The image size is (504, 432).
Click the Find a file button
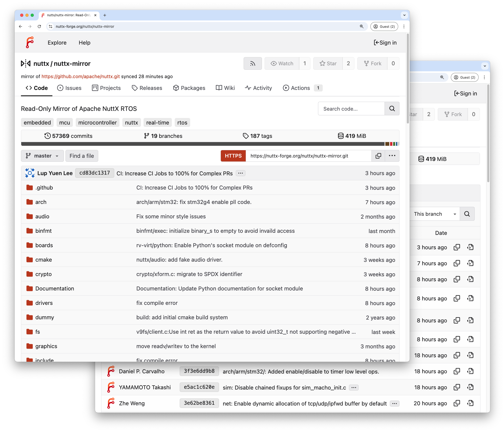[x=82, y=156]
